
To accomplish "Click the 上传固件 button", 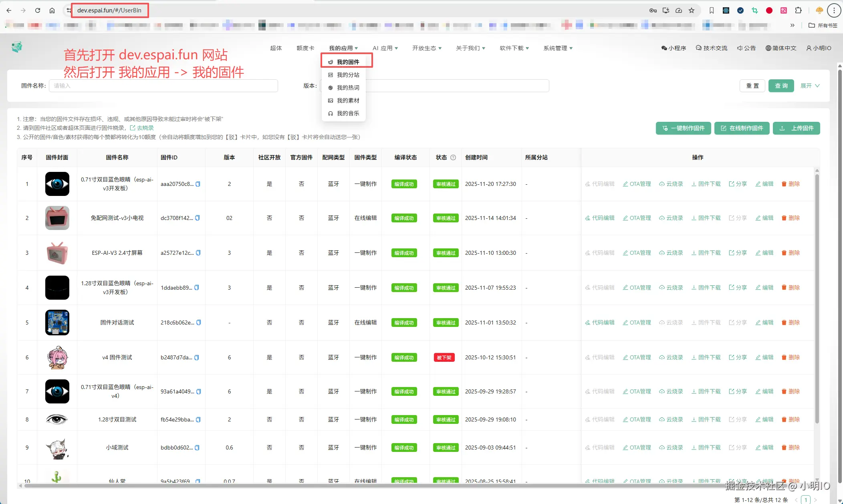I will pos(796,128).
